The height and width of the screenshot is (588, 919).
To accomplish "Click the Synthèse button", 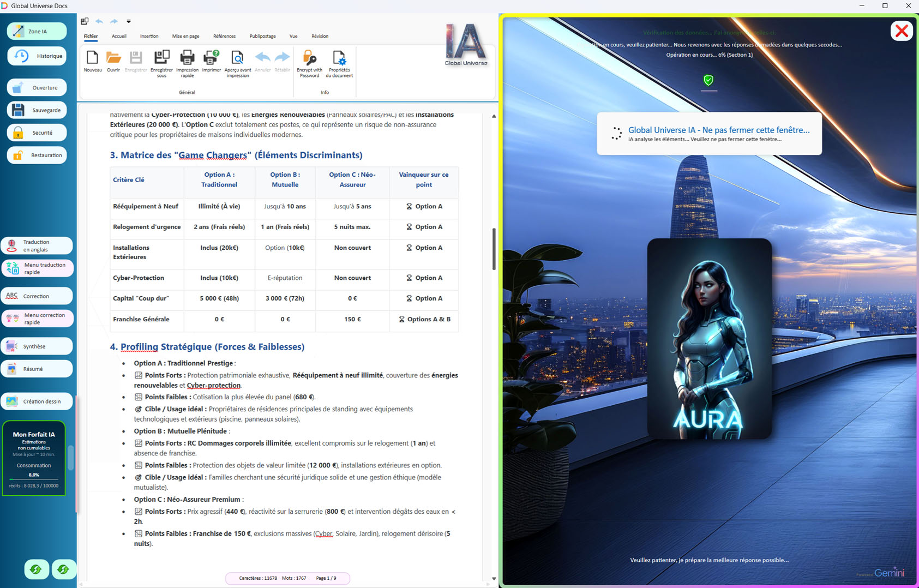I will (x=37, y=346).
